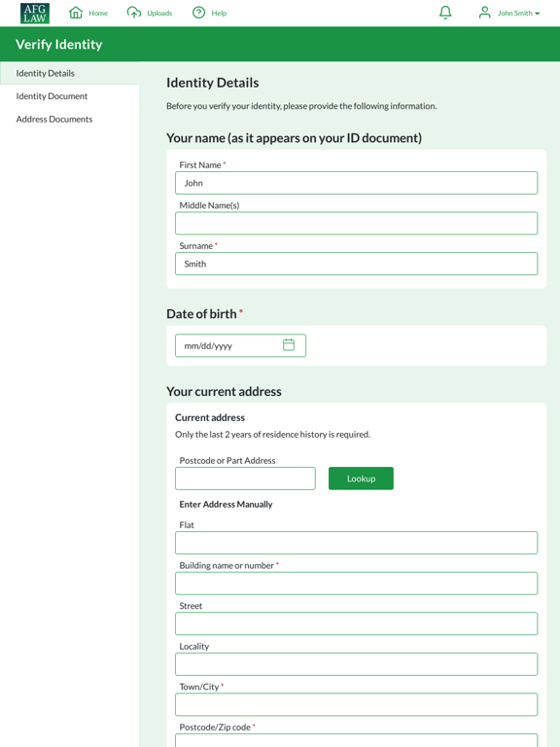The width and height of the screenshot is (560, 747).
Task: Expand the John Smith account dropdown
Action: click(518, 14)
